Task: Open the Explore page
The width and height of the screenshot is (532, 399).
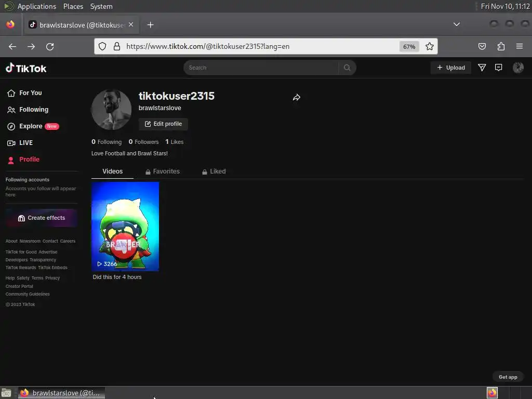Action: coord(33,126)
